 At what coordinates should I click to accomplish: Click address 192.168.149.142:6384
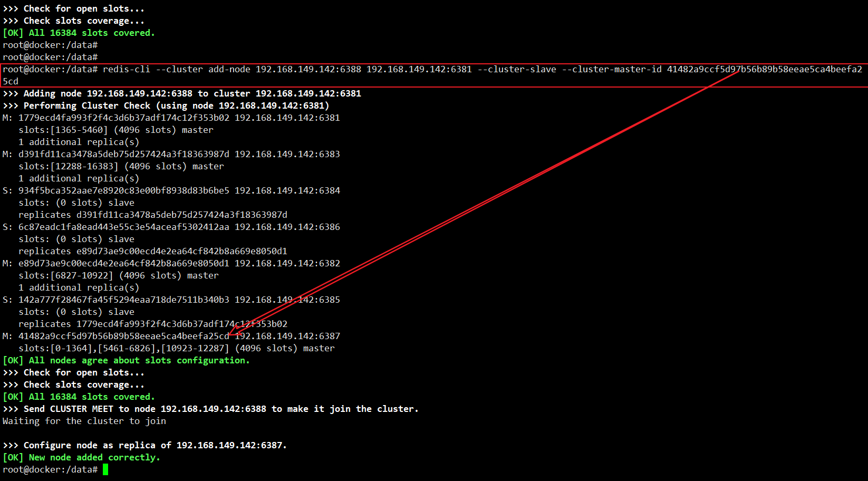click(x=287, y=190)
